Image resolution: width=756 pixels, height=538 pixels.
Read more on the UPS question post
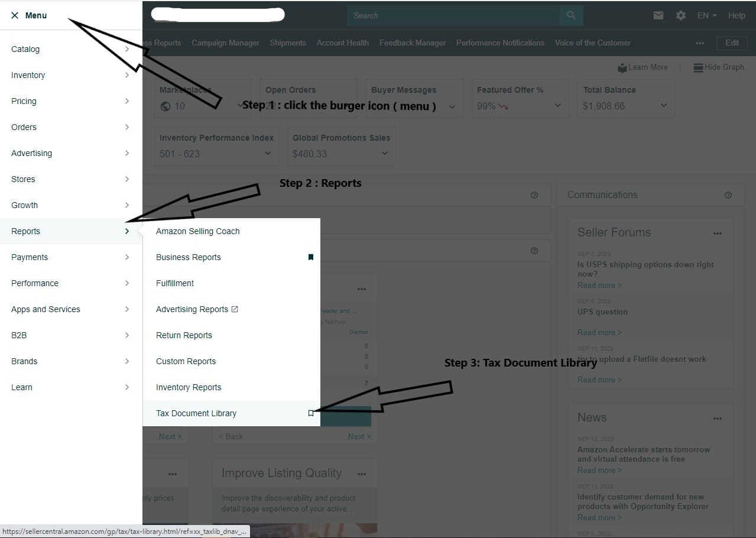599,333
